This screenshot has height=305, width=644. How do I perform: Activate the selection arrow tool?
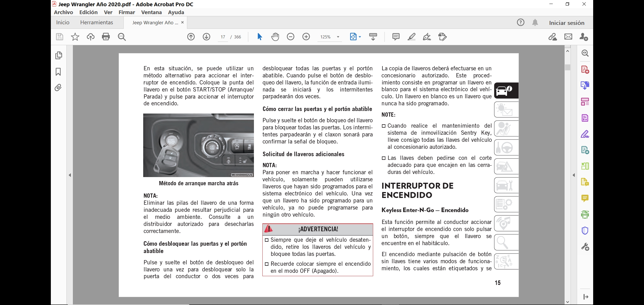coord(260,37)
